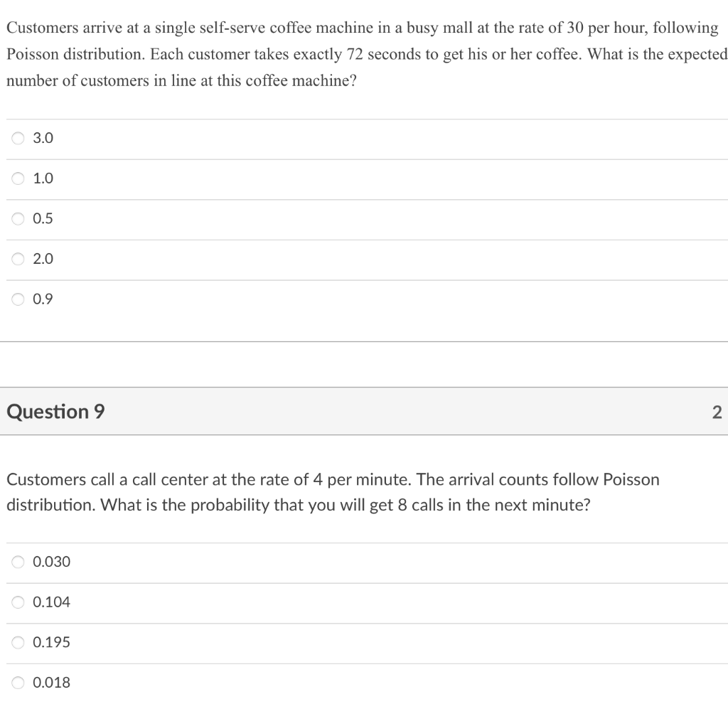
Task: Click the '0.030' answer label text
Action: [x=51, y=562]
